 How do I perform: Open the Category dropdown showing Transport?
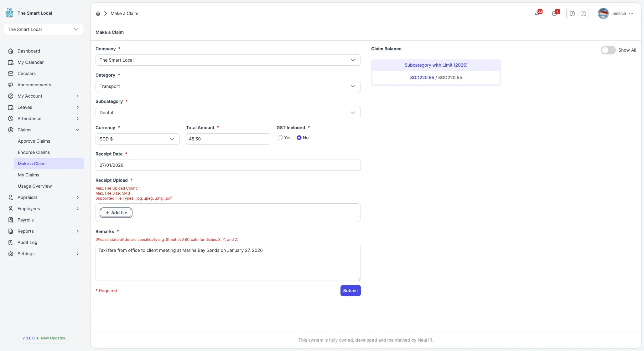pos(228,86)
